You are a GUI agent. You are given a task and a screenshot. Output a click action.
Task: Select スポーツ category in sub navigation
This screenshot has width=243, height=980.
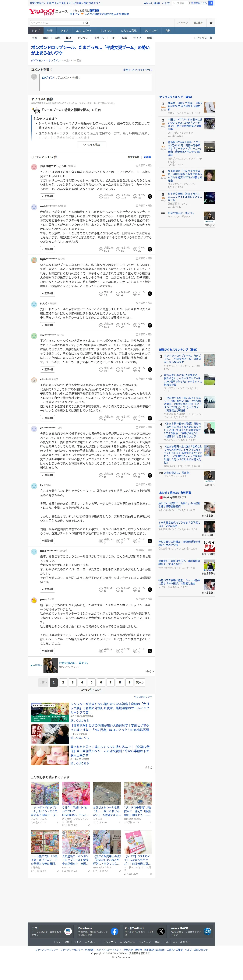tap(99, 38)
